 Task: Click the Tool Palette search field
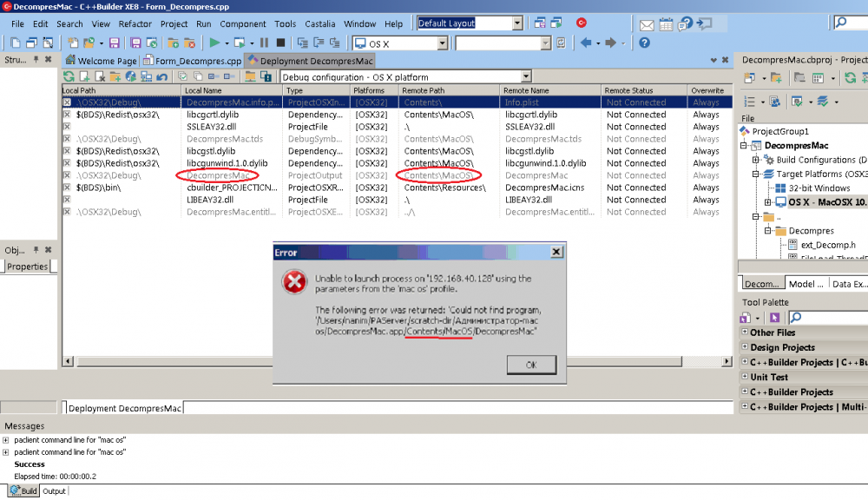(x=828, y=318)
